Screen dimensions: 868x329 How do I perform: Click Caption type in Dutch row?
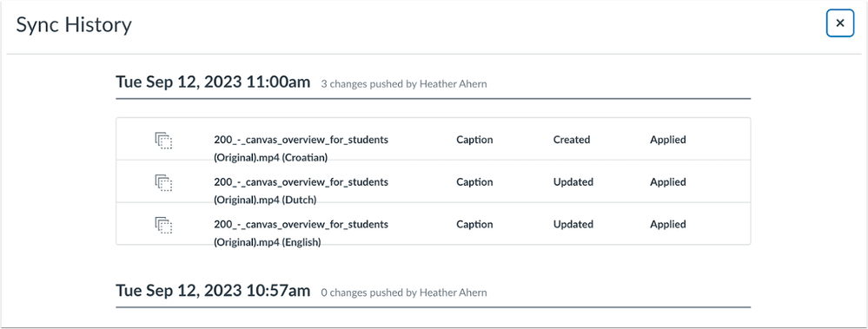[x=474, y=182]
